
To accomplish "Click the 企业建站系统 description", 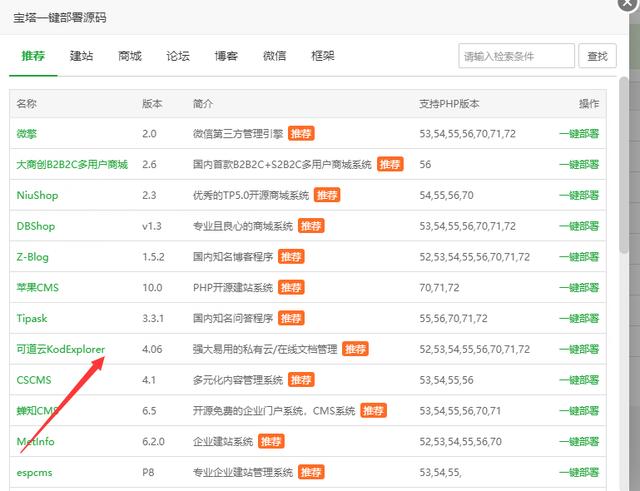I will click(223, 442).
